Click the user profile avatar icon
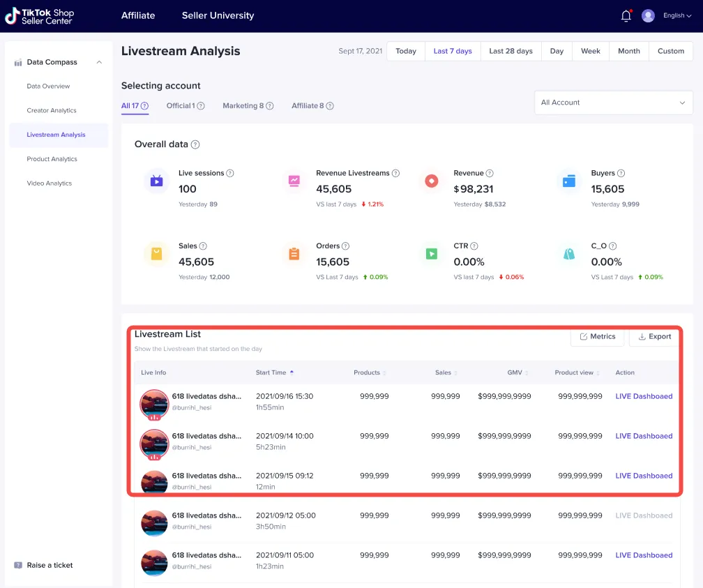This screenshot has width=703, height=588. point(648,16)
